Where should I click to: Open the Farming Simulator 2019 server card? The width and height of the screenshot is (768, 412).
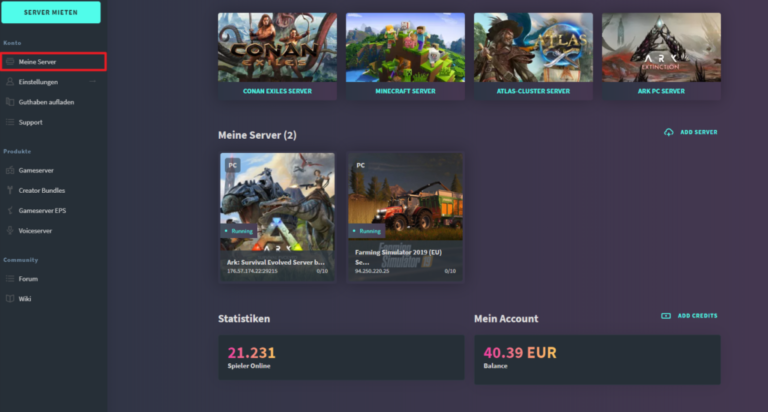click(405, 217)
